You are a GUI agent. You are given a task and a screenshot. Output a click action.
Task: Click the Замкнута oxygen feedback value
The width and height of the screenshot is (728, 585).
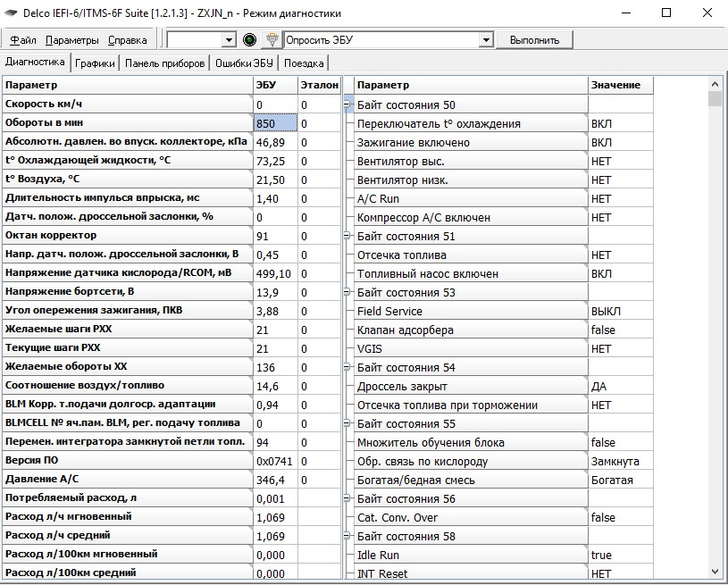[x=620, y=461]
